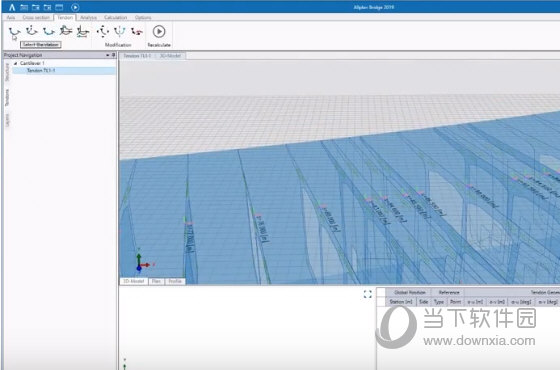Screen dimensions: 560x370
Task: Select the dotted tendon point modification icon
Action: pos(103,31)
